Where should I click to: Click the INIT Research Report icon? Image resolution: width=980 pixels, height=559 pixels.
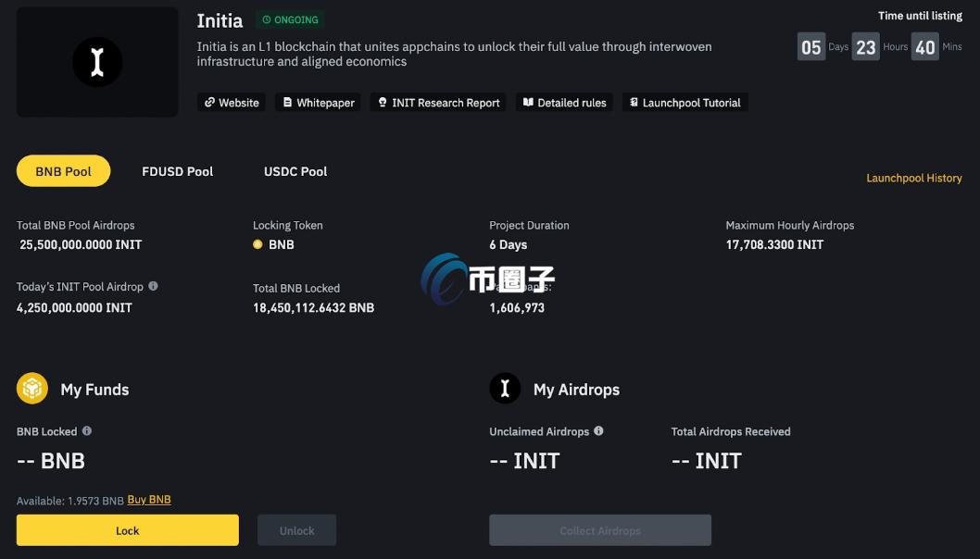382,103
